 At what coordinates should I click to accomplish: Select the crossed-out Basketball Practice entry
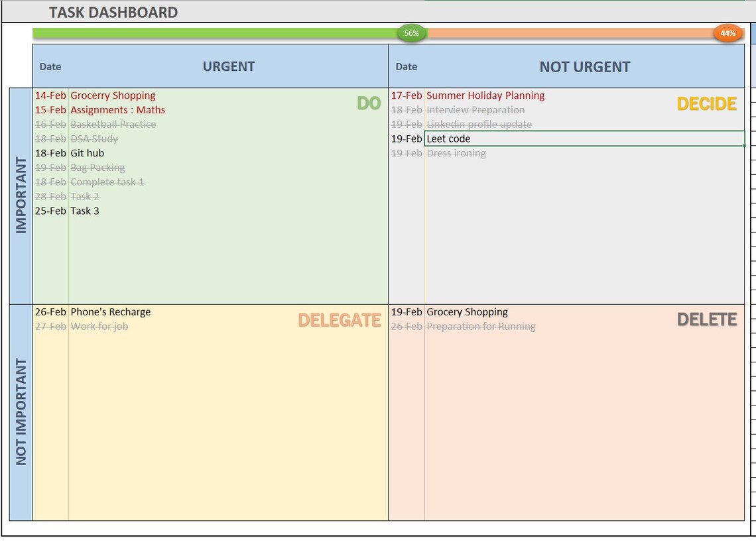pyautogui.click(x=113, y=124)
